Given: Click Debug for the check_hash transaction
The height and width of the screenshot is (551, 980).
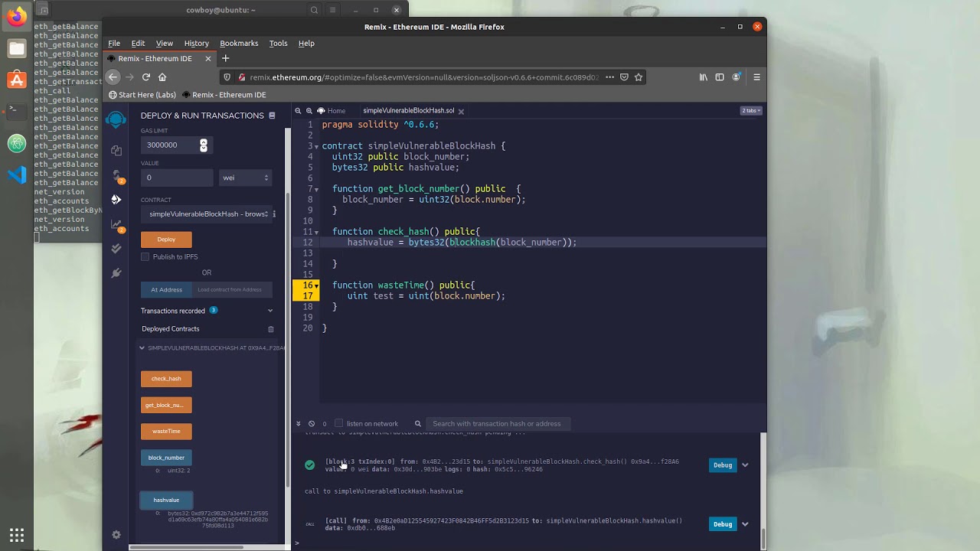Looking at the screenshot, I should pos(723,465).
